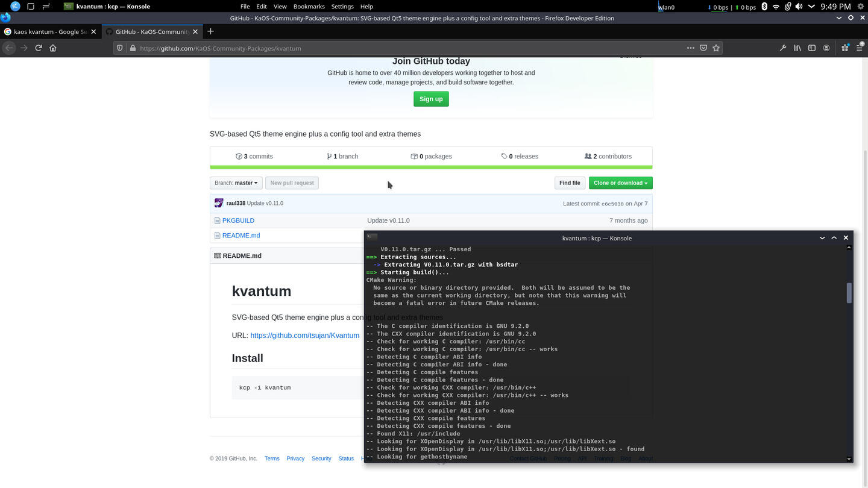Open the footer Status link
The height and width of the screenshot is (488, 868).
click(x=346, y=458)
